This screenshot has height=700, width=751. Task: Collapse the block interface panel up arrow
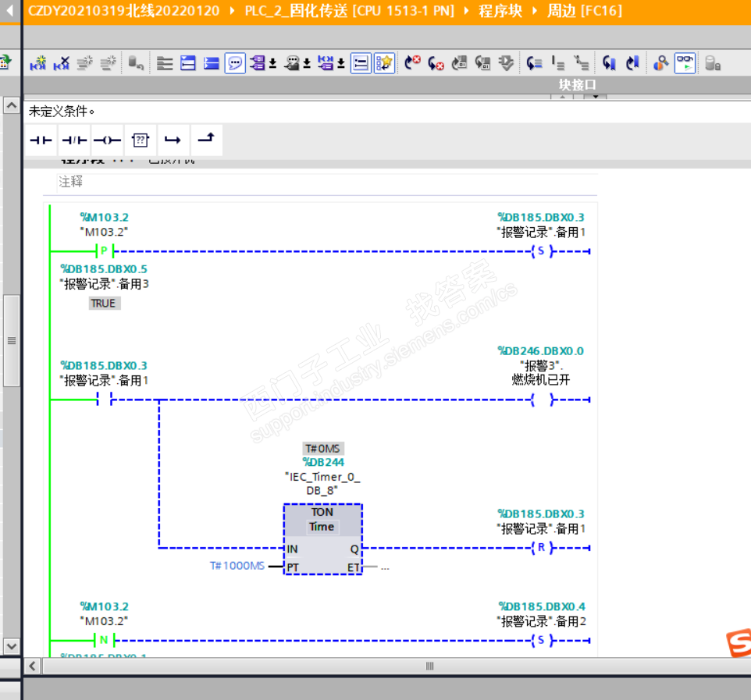562,97
